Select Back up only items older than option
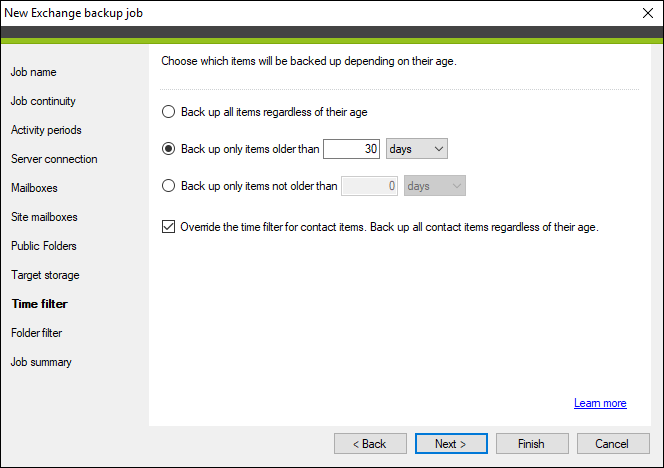 169,149
